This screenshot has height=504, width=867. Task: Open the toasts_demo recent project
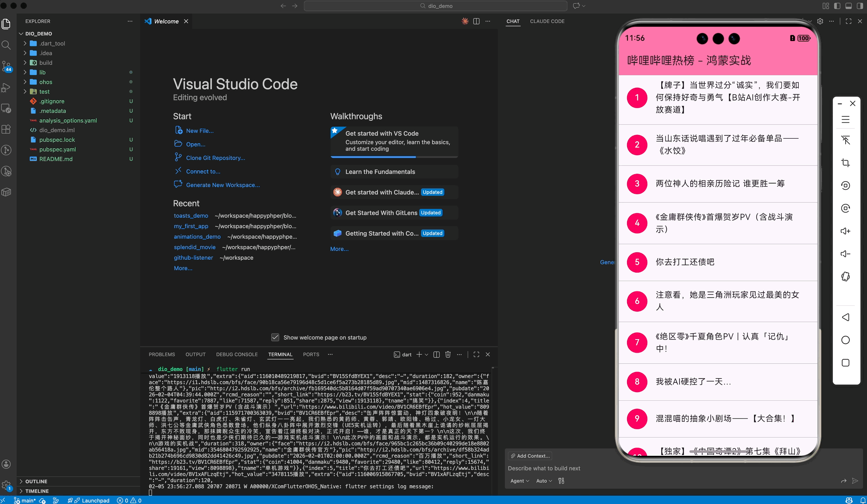[191, 216]
